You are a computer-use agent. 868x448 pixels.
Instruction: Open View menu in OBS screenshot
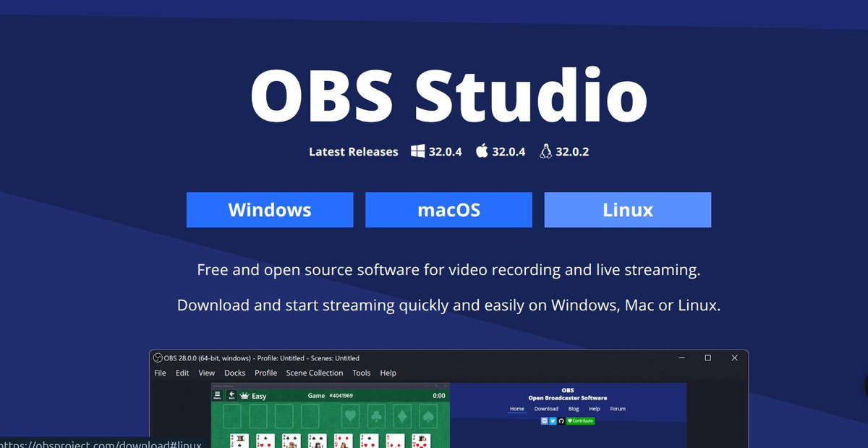207,373
